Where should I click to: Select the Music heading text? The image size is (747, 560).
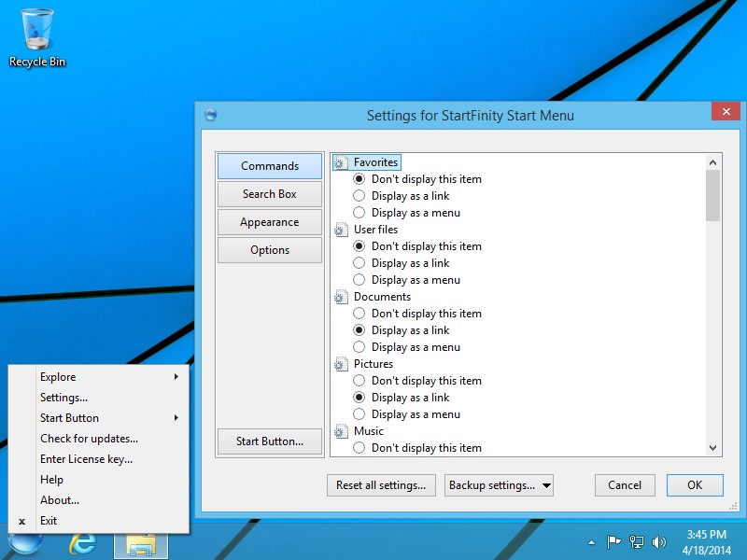coord(369,431)
